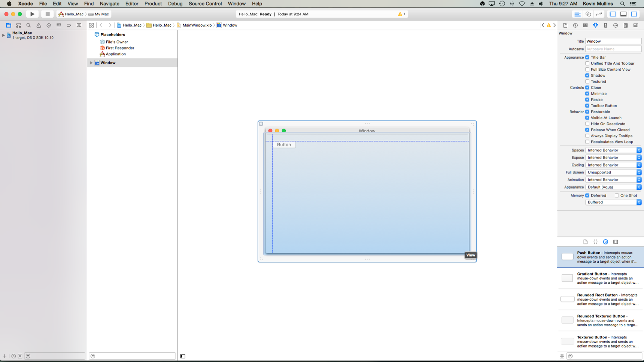Show the Attributes inspector

pyautogui.click(x=596, y=25)
